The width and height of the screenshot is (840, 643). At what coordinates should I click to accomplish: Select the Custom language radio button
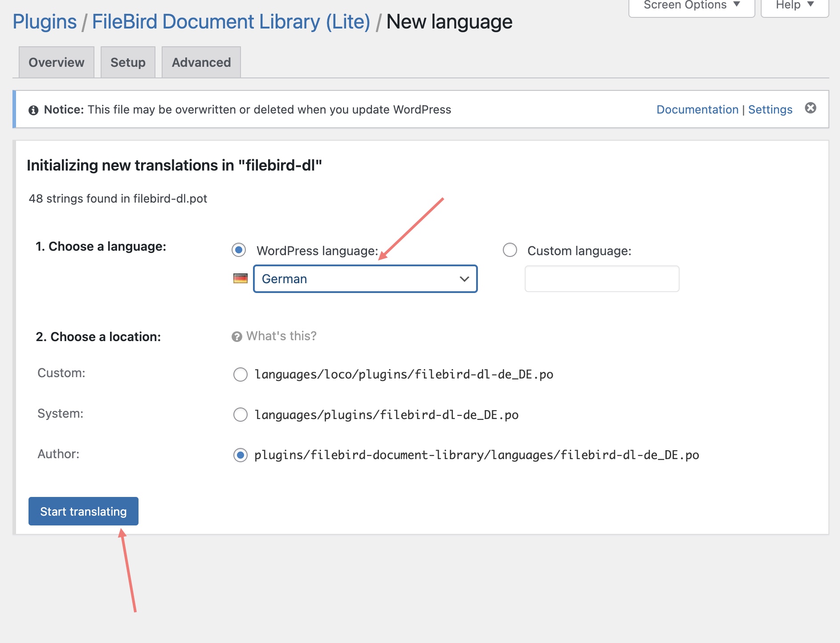point(510,250)
